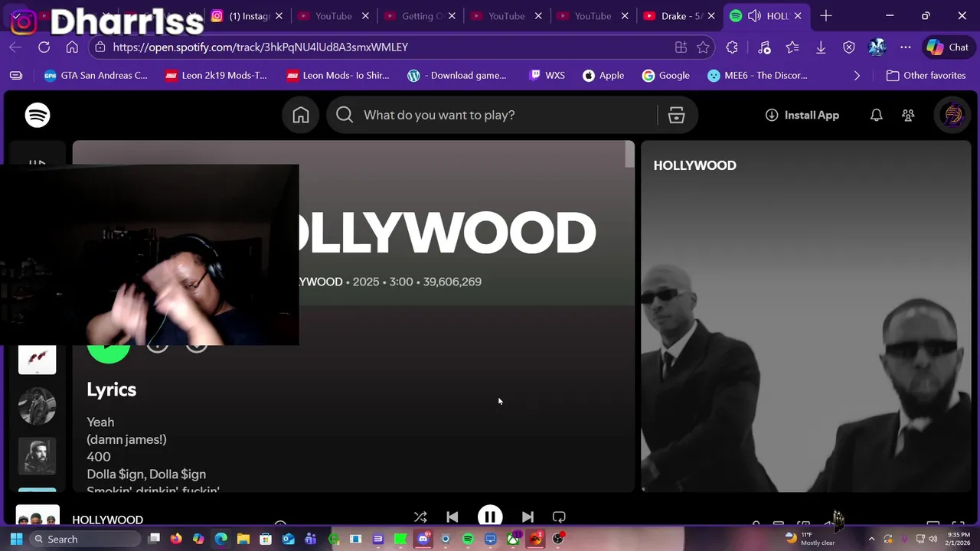980x551 pixels.
Task: Open Friend Activity icon
Action: pos(908,115)
